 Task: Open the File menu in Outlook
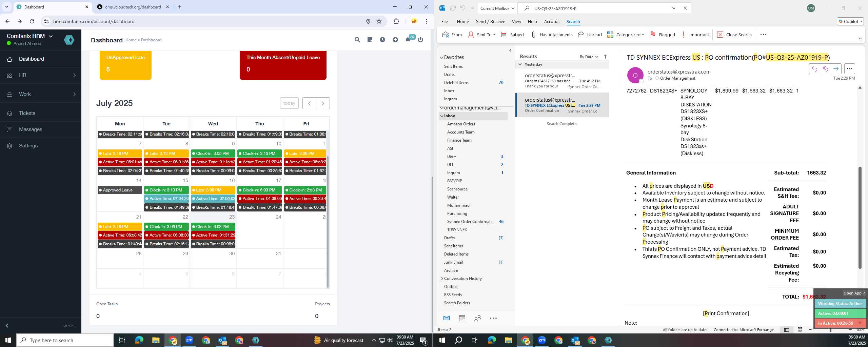(445, 21)
